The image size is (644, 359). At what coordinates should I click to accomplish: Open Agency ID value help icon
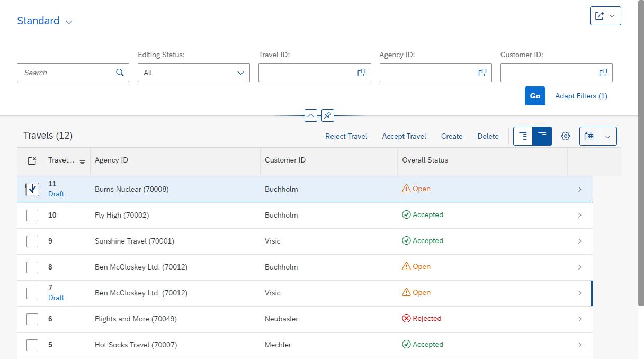[x=482, y=73]
